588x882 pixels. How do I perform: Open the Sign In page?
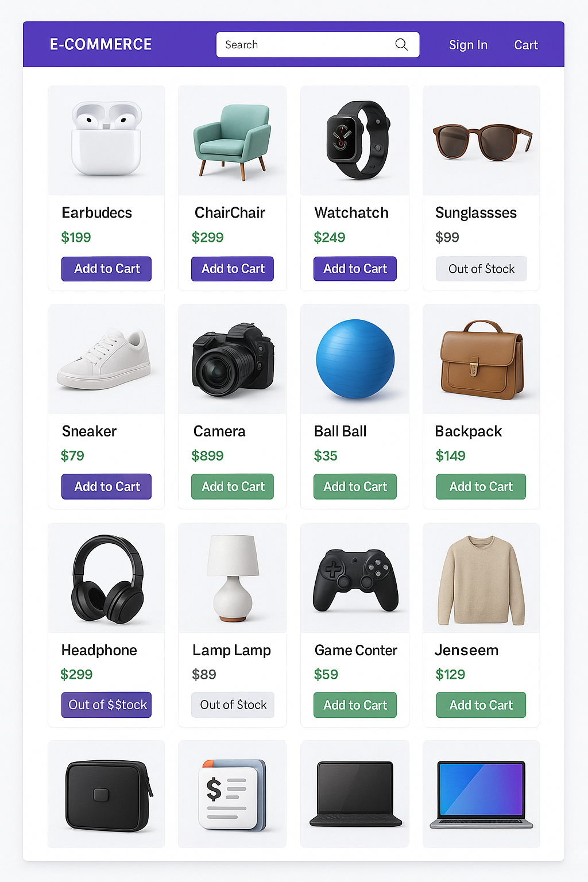pyautogui.click(x=468, y=45)
